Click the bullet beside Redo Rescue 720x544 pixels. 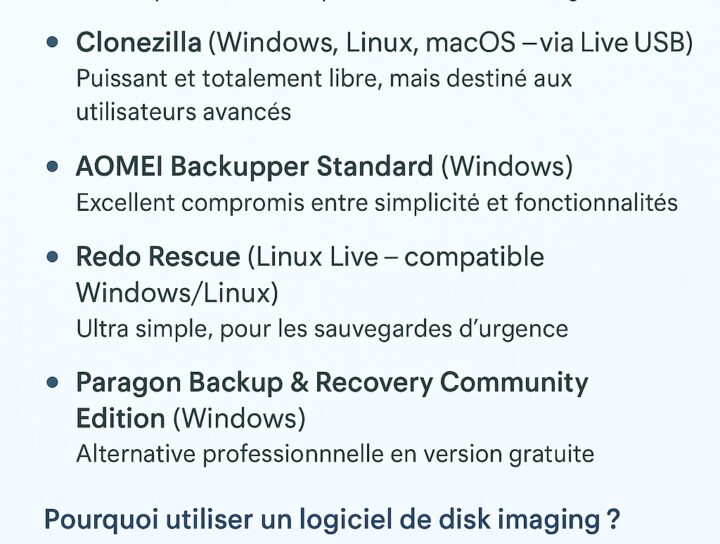tap(53, 257)
